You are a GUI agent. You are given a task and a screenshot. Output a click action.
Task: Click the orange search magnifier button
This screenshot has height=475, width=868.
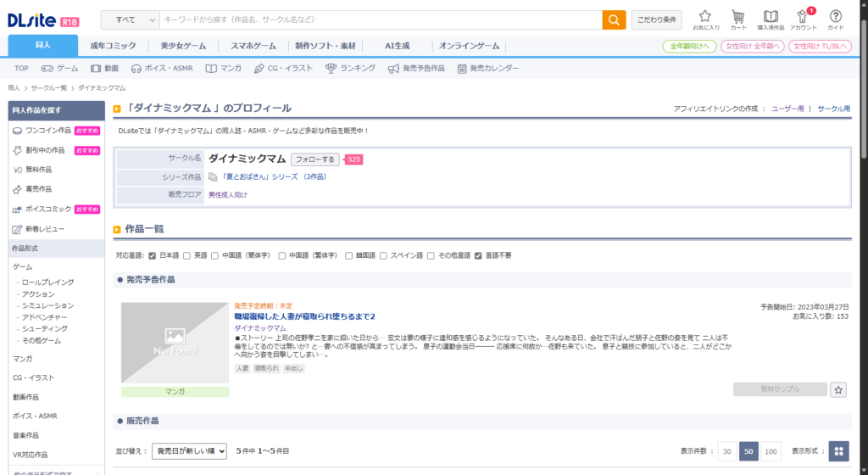(x=614, y=20)
